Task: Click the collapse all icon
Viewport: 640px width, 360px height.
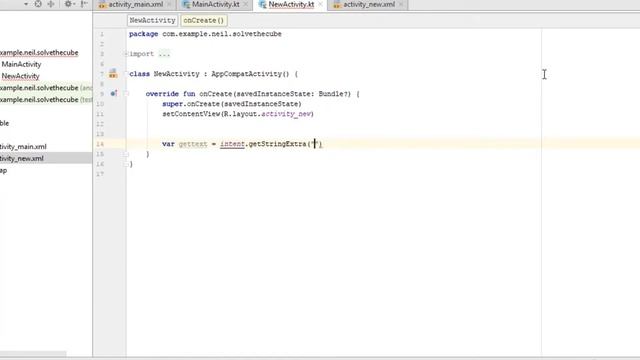Action: click(51, 4)
